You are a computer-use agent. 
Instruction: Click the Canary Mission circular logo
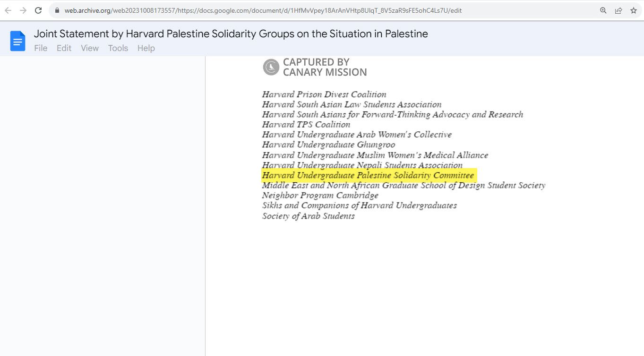271,67
